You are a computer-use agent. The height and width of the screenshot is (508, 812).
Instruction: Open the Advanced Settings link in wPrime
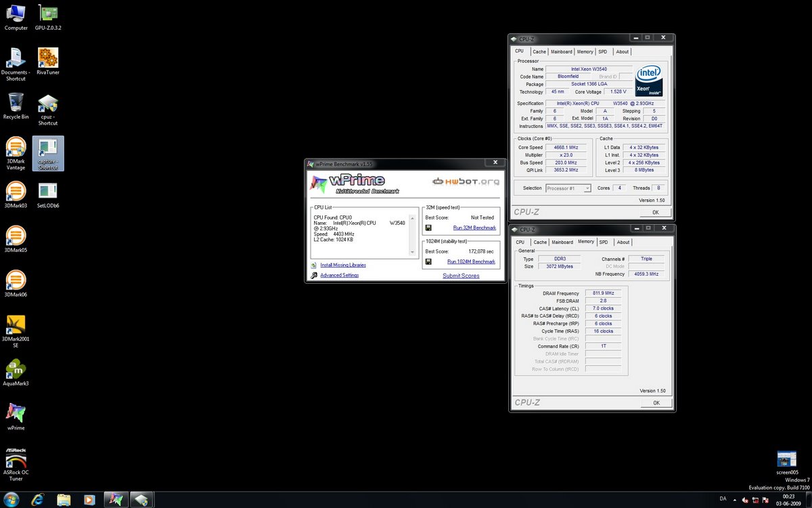pos(340,275)
